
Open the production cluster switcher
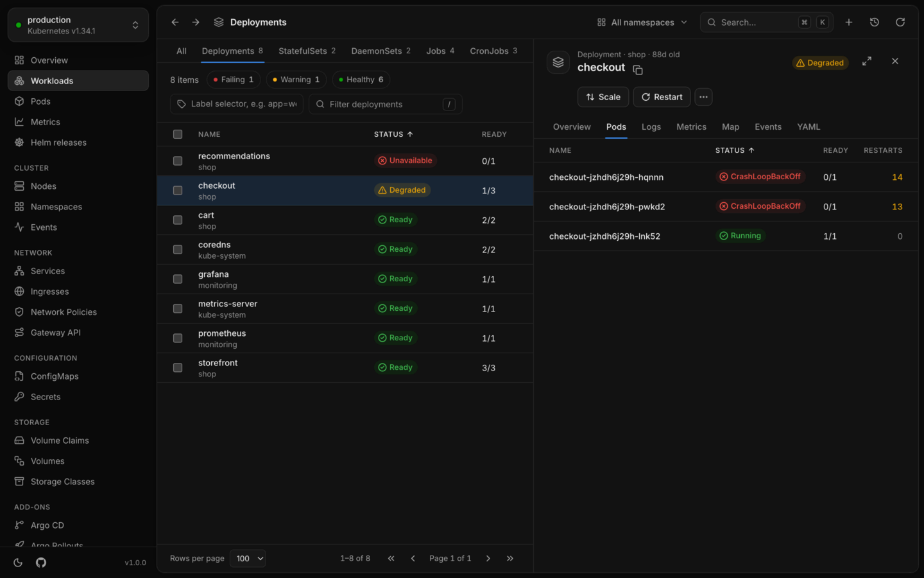(x=78, y=25)
